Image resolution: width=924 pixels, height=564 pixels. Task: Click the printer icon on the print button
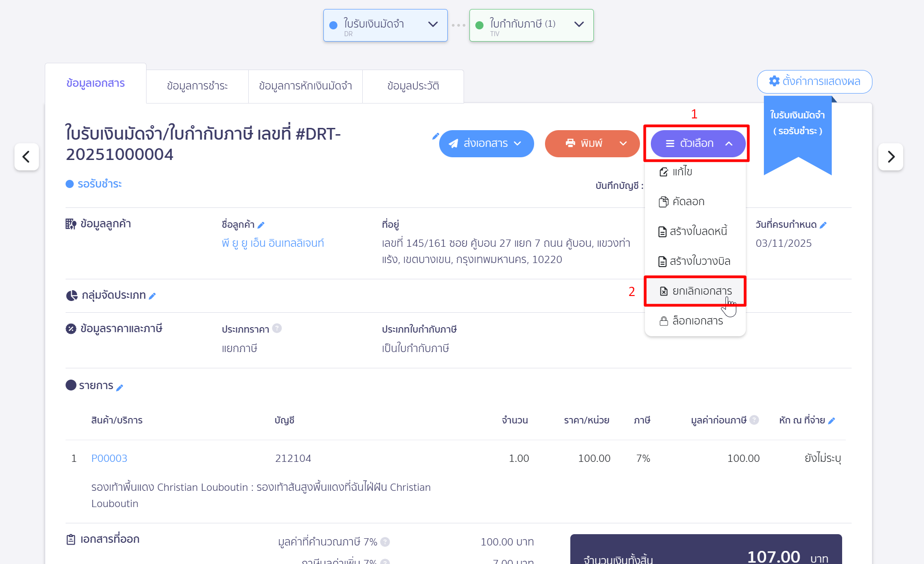point(569,143)
